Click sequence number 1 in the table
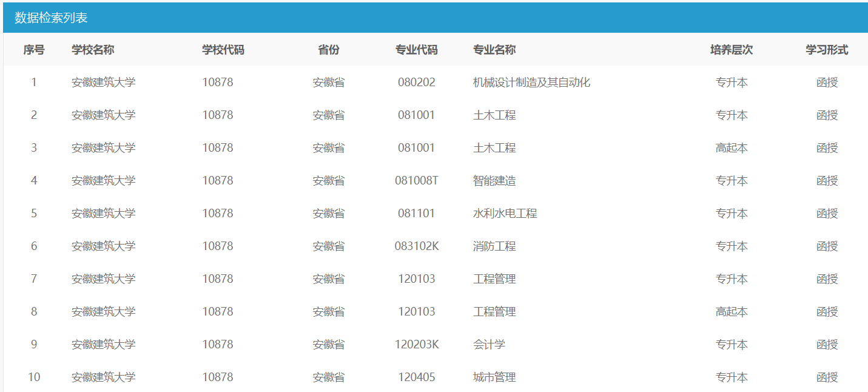868x392 pixels. point(34,82)
